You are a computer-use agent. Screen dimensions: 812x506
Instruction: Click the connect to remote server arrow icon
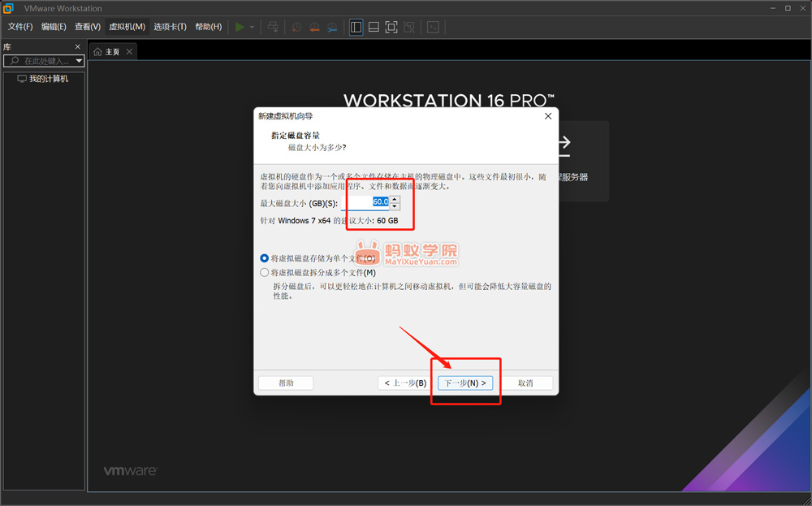[x=564, y=147]
